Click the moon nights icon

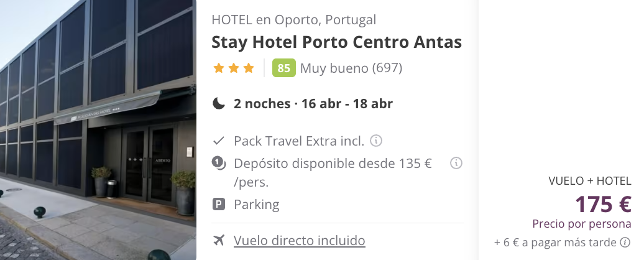click(x=219, y=103)
